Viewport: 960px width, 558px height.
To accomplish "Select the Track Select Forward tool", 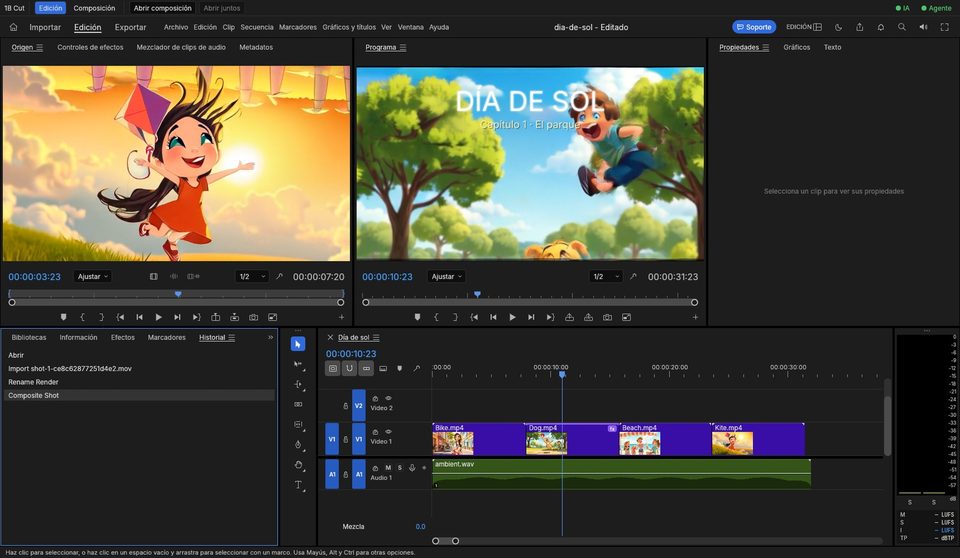I will point(298,364).
